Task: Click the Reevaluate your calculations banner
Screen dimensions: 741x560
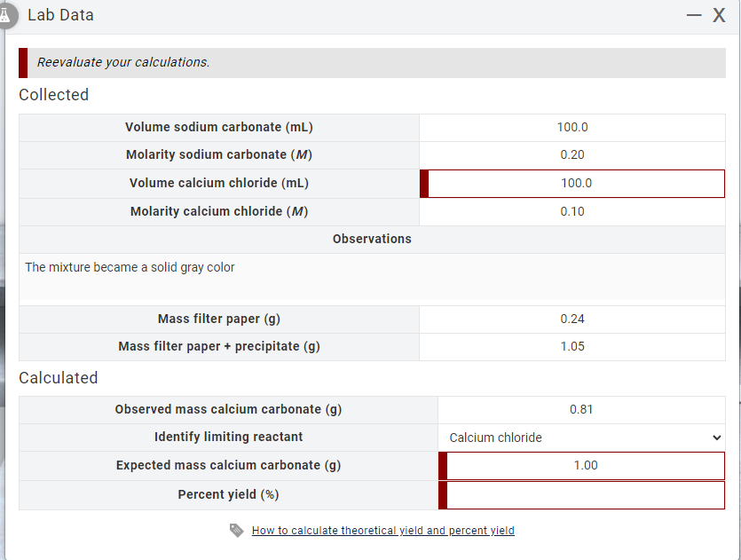Action: coord(370,62)
